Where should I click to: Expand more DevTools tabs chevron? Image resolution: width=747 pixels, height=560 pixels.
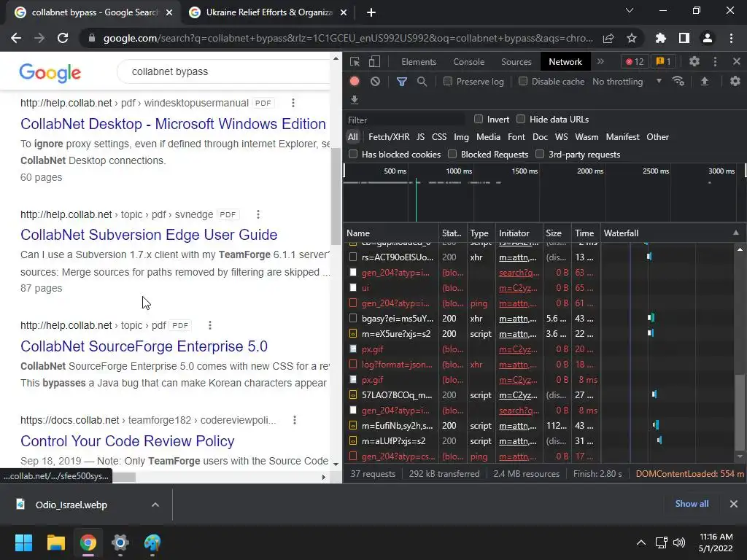point(601,61)
